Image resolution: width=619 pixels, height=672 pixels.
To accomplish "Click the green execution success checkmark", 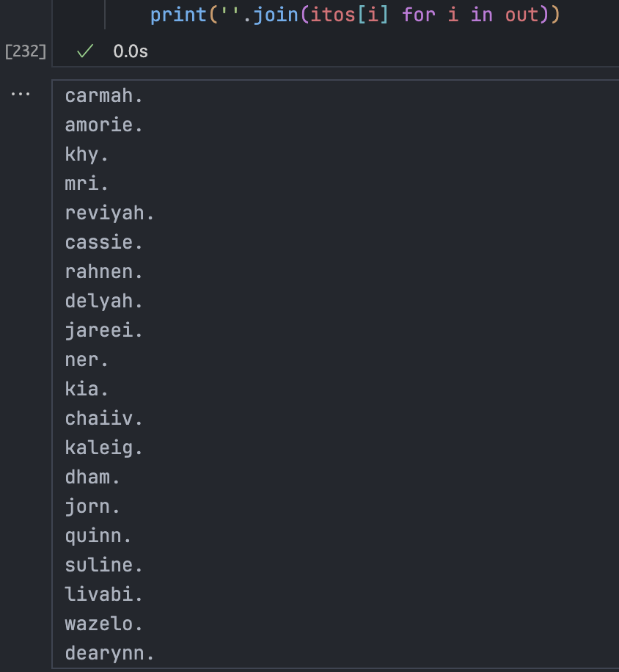I will tap(85, 51).
